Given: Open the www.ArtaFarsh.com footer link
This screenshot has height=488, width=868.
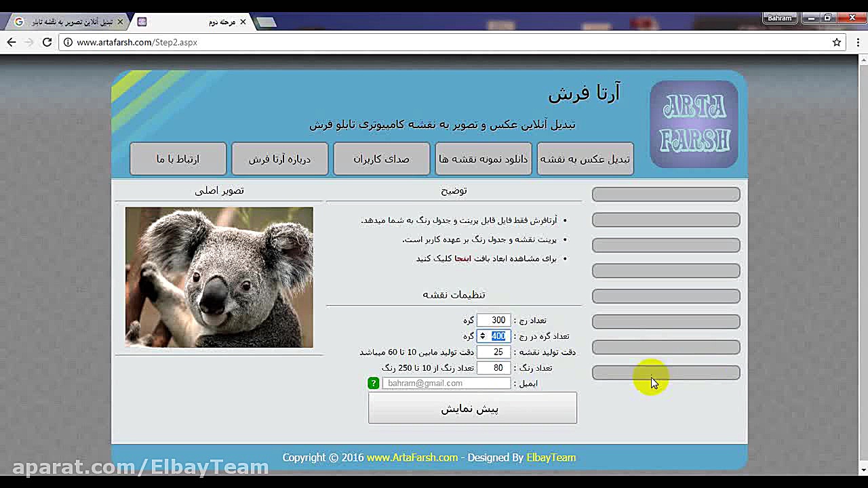Looking at the screenshot, I should pyautogui.click(x=412, y=457).
